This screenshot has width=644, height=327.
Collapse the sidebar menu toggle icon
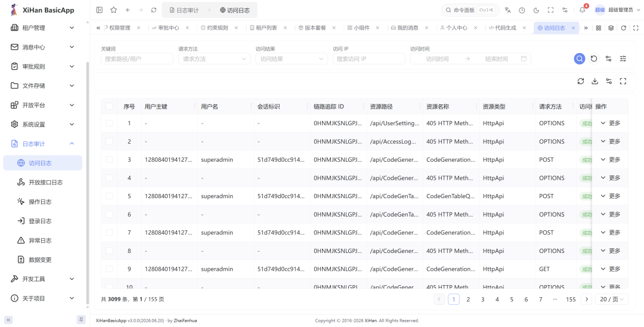(99, 10)
